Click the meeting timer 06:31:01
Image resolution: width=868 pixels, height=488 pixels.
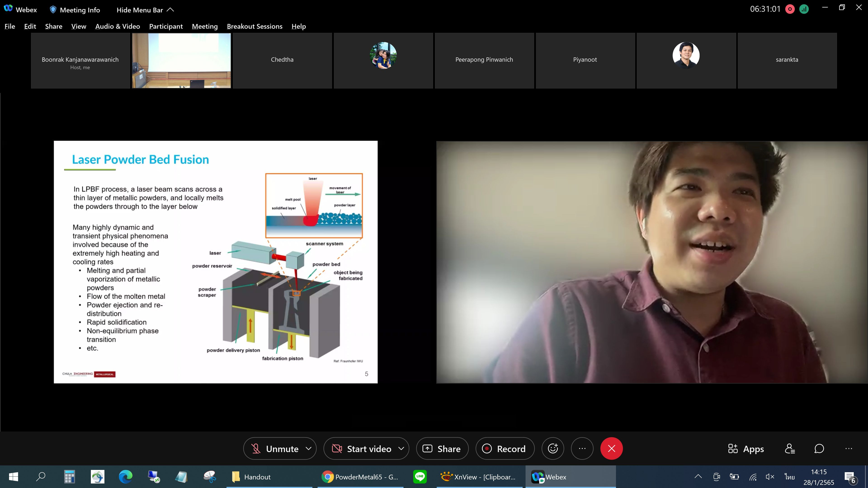click(765, 9)
